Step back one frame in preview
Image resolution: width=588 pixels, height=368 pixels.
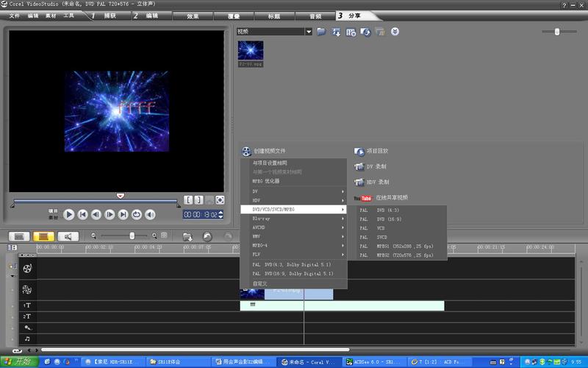click(x=96, y=214)
